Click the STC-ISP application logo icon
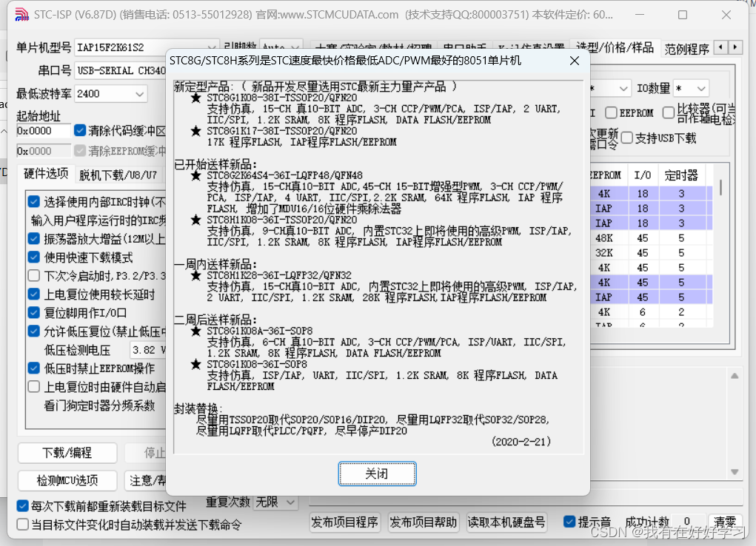The width and height of the screenshot is (756, 546). [x=21, y=15]
